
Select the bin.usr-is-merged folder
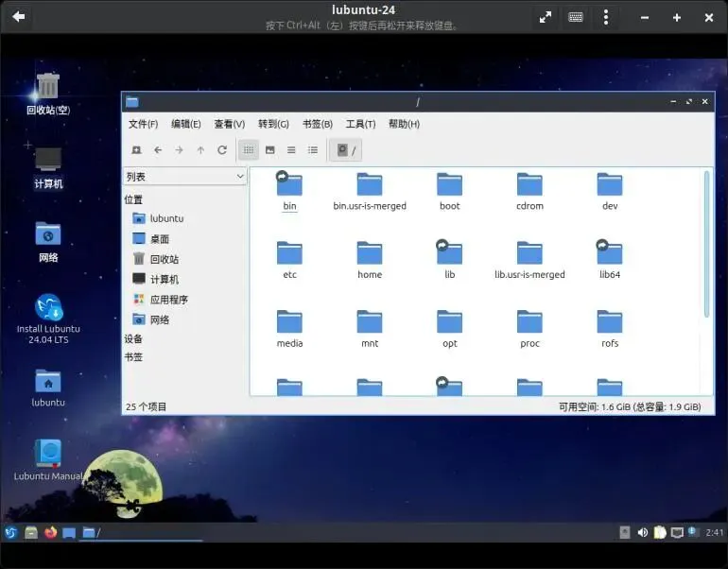[370, 191]
